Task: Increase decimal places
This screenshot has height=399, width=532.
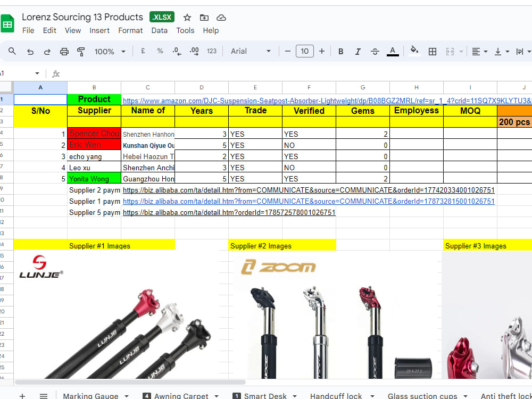Action: [x=194, y=51]
